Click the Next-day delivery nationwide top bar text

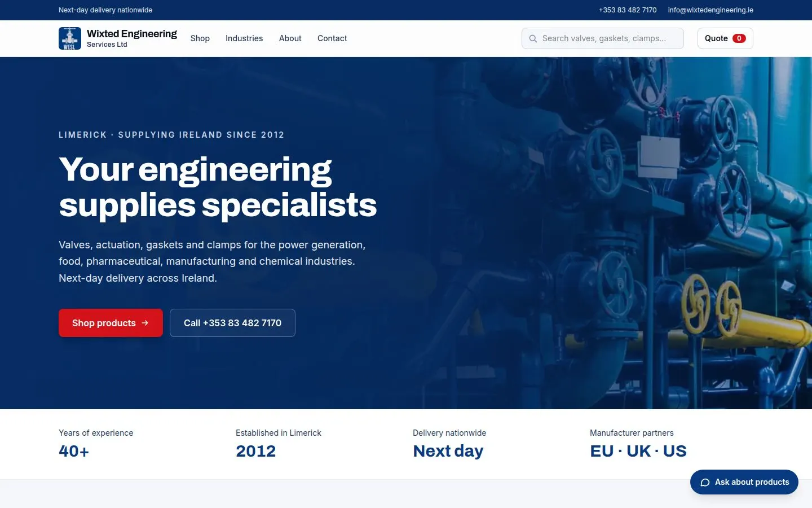pyautogui.click(x=105, y=10)
